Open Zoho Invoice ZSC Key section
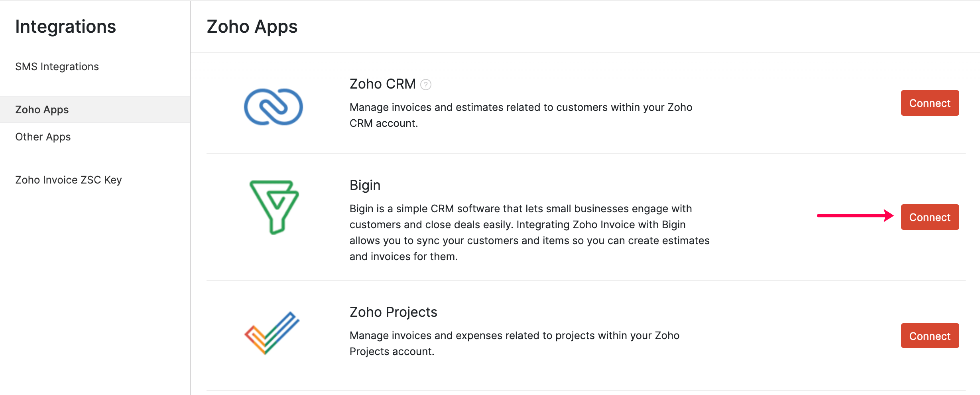Viewport: 980px width, 395px height. click(x=69, y=180)
